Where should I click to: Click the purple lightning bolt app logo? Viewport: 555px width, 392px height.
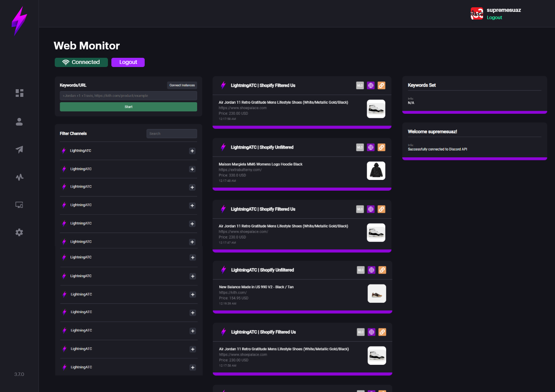[19, 21]
